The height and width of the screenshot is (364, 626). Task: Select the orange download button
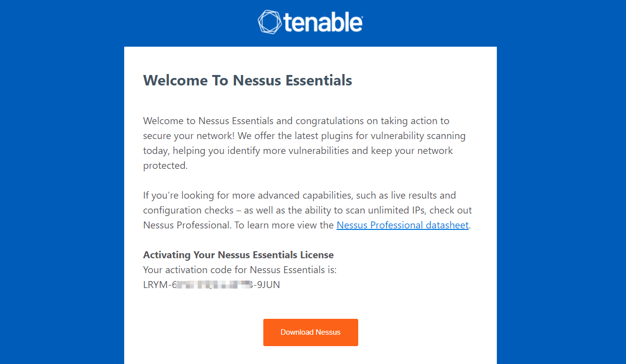(311, 332)
